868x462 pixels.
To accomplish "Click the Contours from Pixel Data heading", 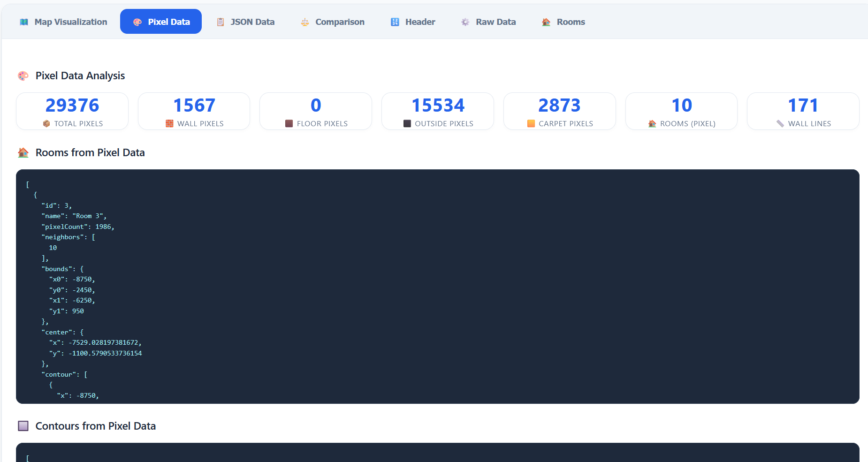I will tap(96, 426).
